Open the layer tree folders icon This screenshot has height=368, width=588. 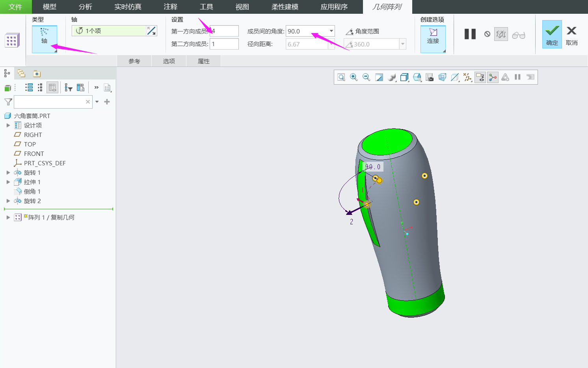click(x=21, y=74)
